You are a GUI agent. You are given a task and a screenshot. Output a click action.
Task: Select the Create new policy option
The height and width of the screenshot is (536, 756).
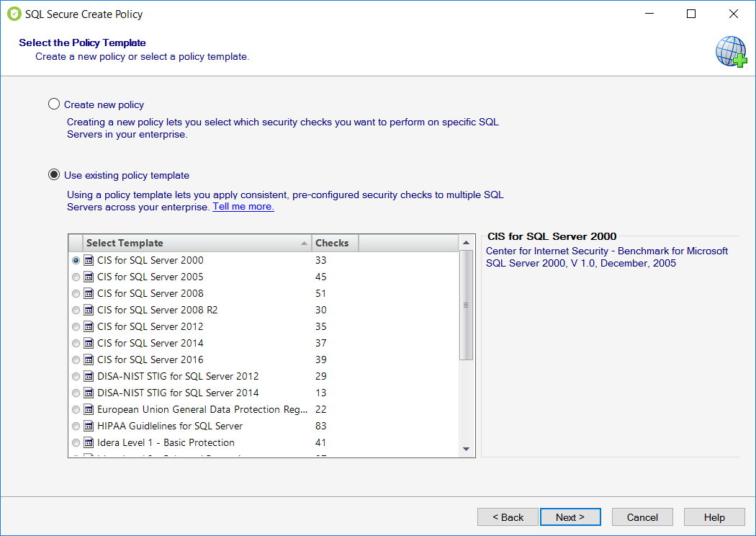(54, 104)
